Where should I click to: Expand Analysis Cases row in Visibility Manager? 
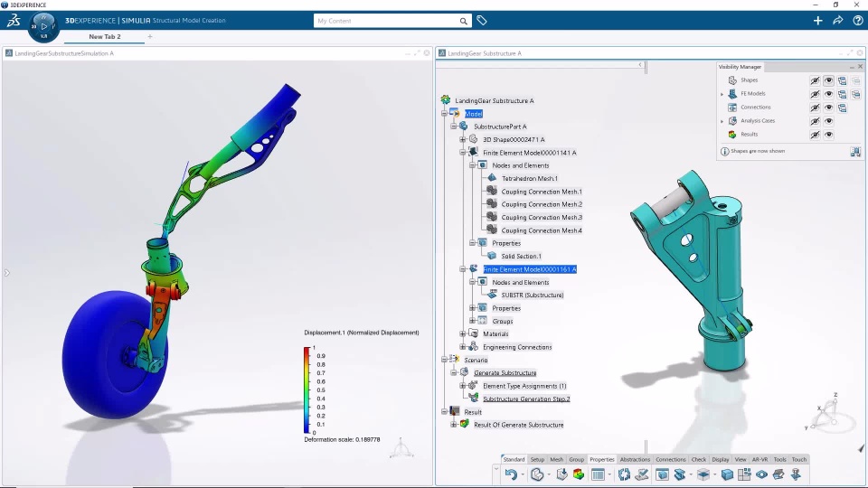[722, 121]
